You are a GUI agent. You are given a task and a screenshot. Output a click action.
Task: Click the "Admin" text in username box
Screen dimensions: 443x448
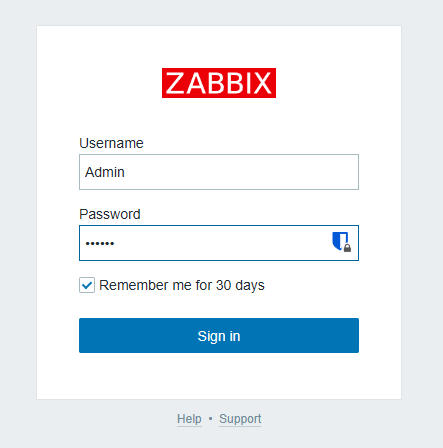[105, 172]
